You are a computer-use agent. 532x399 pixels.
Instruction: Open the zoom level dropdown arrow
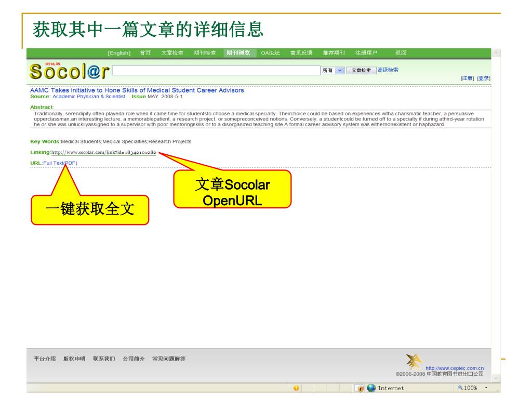(486, 388)
